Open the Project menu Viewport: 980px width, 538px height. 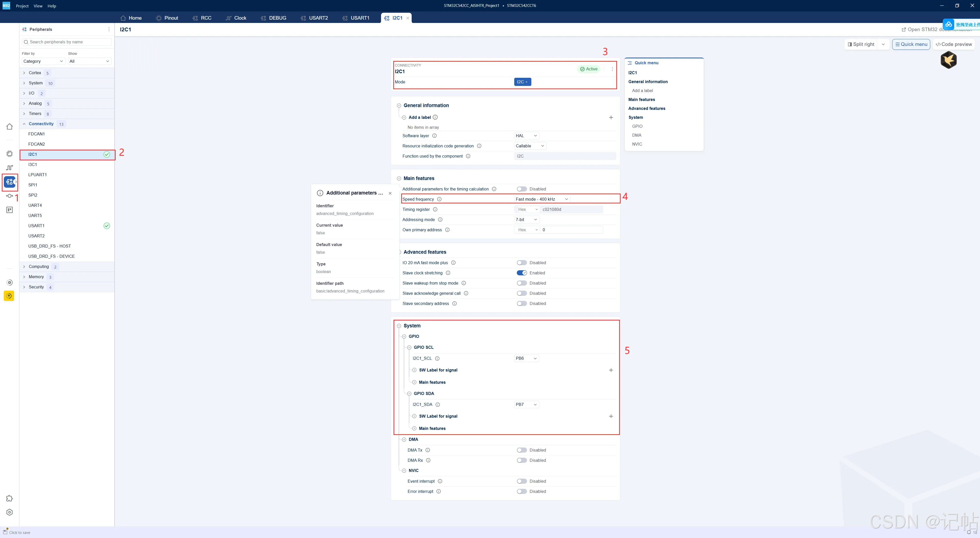22,6
